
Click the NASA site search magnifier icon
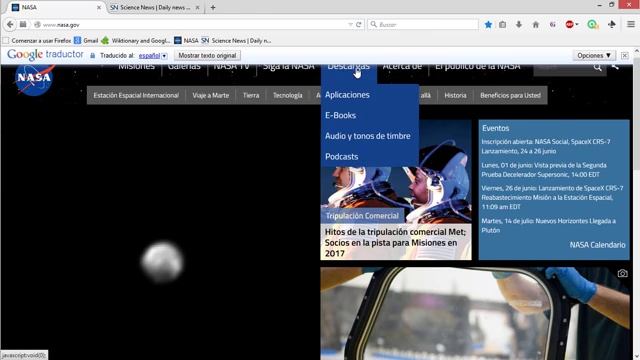click(x=598, y=67)
